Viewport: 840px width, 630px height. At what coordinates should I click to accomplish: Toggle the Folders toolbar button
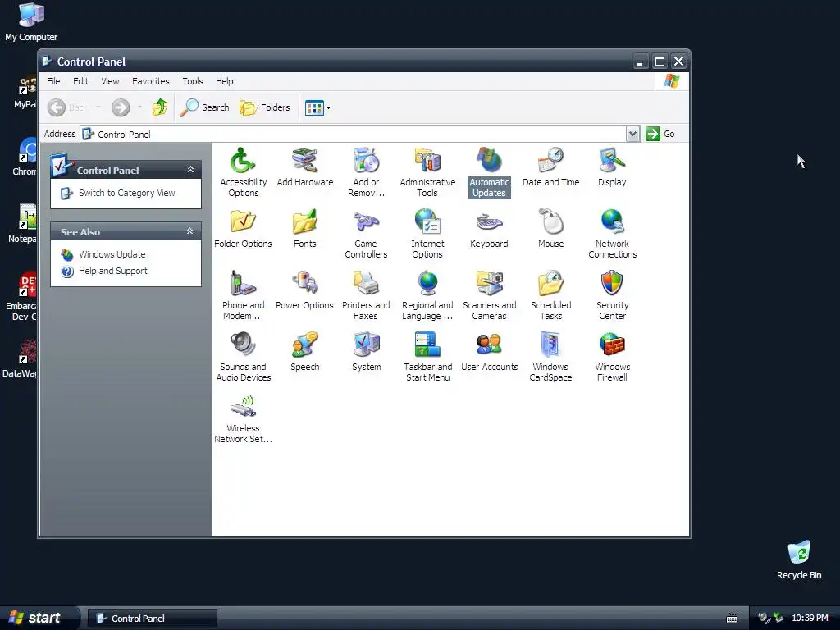pyautogui.click(x=264, y=107)
